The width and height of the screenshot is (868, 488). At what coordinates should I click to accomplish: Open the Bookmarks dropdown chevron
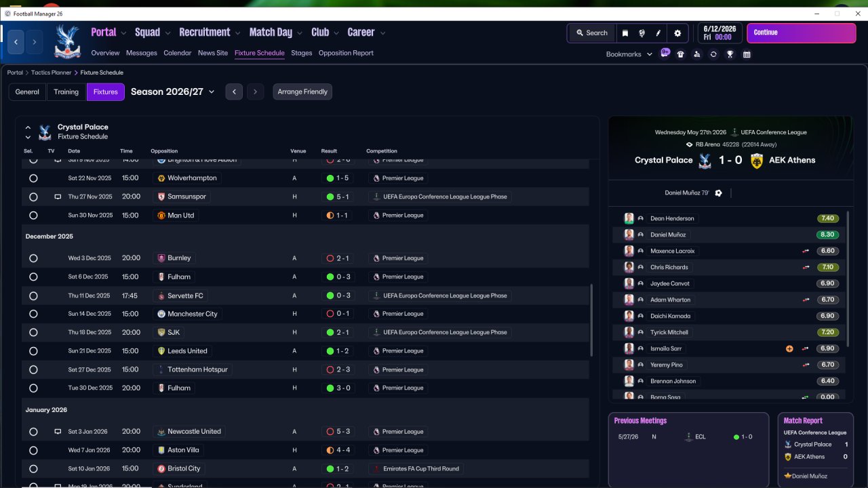(649, 54)
